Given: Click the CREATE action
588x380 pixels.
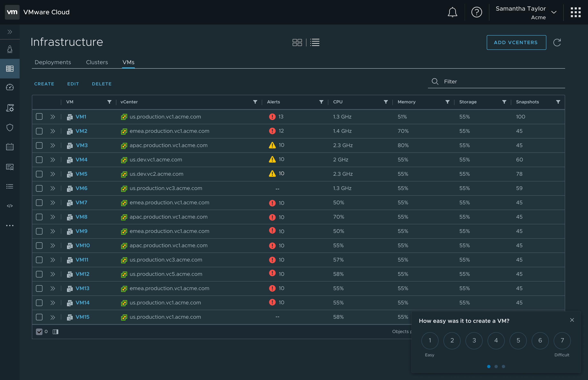Looking at the screenshot, I should coord(44,84).
